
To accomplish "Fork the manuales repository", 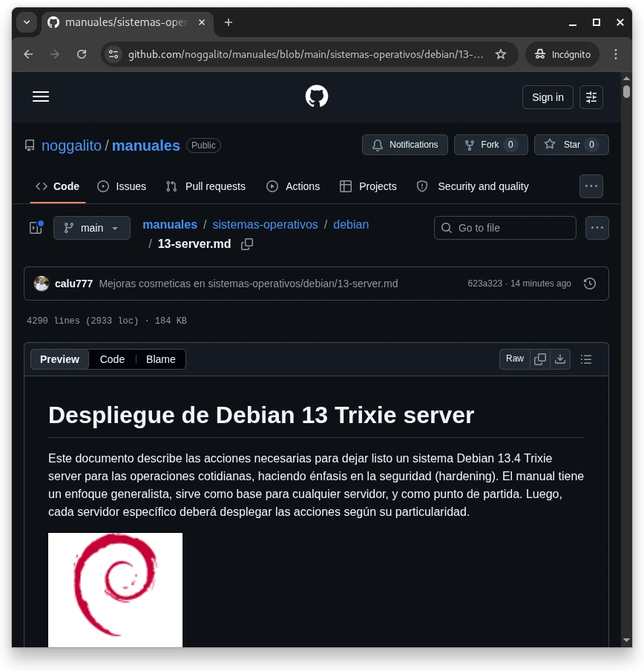I will [x=490, y=145].
